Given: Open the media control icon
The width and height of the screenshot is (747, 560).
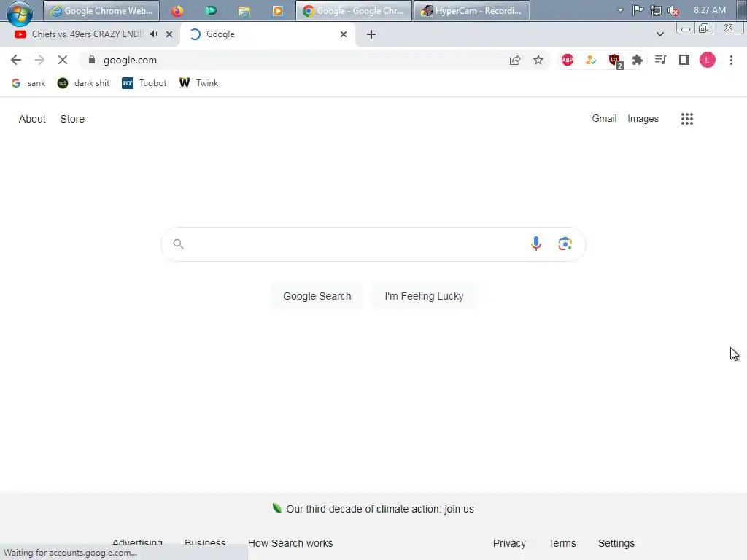Looking at the screenshot, I should (x=660, y=60).
